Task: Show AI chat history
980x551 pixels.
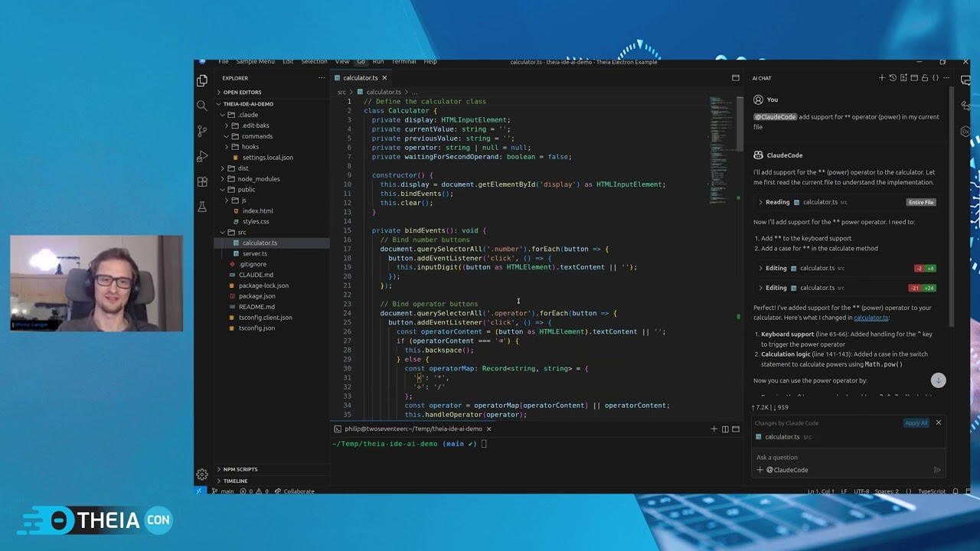Action: pos(893,78)
